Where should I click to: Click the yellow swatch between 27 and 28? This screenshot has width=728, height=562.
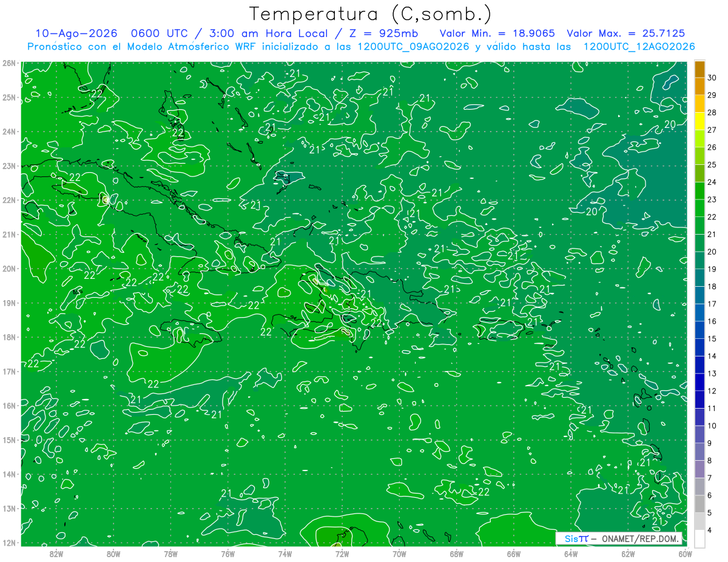point(699,121)
